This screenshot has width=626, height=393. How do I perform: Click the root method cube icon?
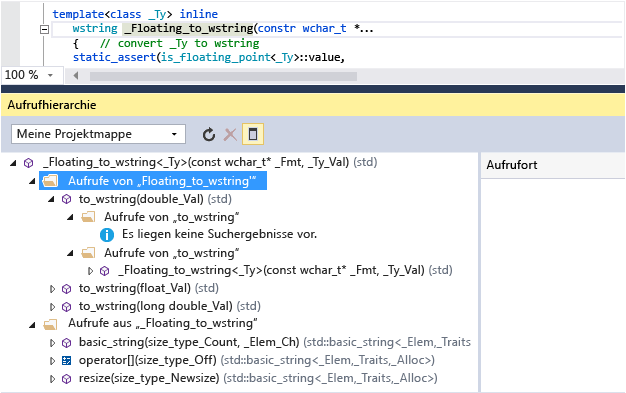29,163
